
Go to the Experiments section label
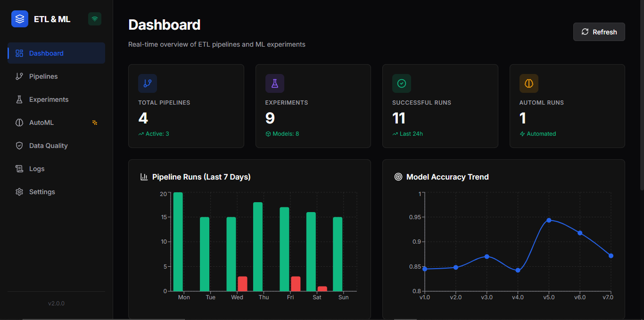(x=49, y=99)
